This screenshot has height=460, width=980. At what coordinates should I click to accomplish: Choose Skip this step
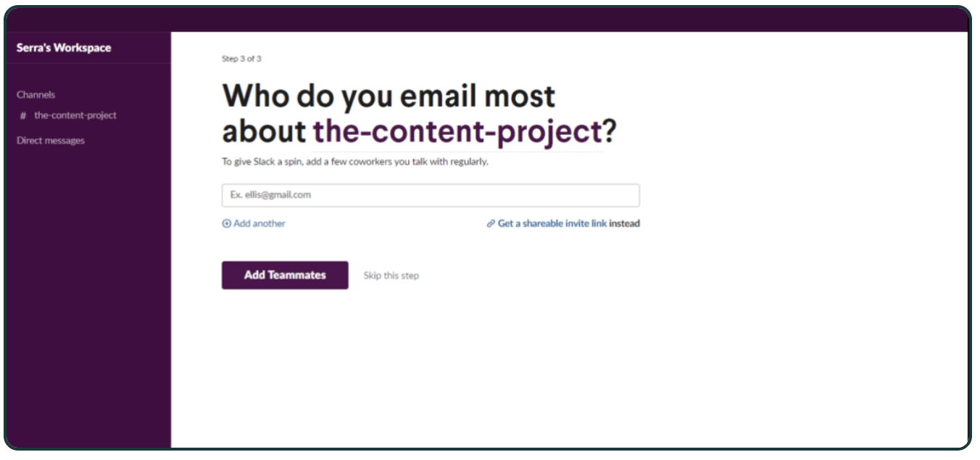click(x=391, y=276)
